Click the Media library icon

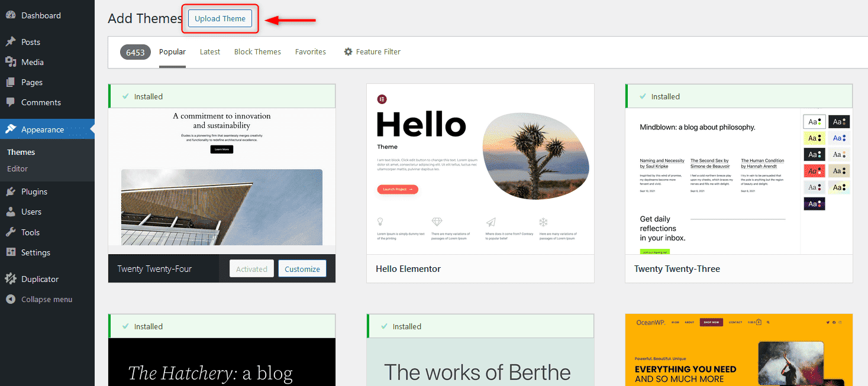[x=11, y=62]
